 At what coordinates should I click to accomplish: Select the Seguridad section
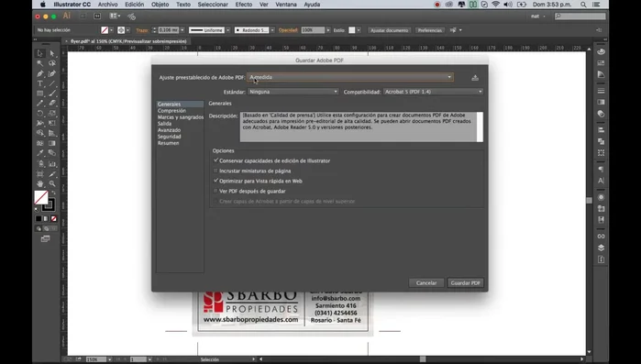[170, 137]
